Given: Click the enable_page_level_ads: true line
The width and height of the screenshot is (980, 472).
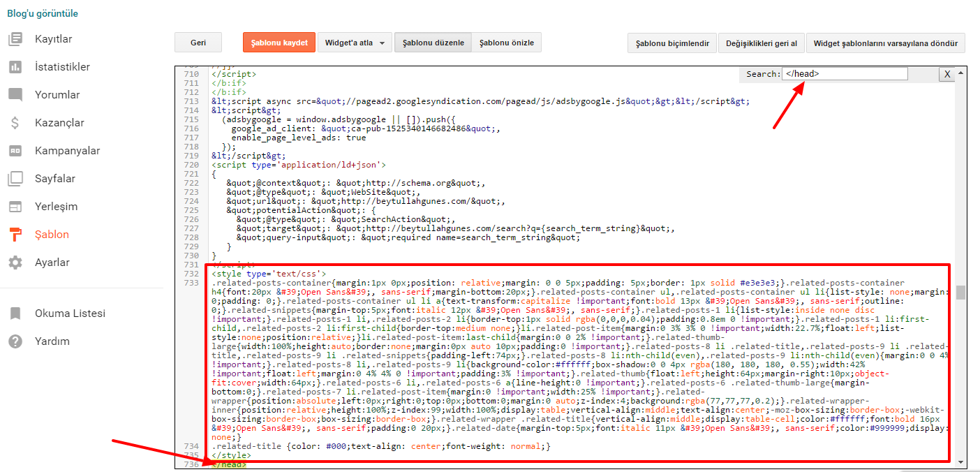Looking at the screenshot, I should (299, 138).
